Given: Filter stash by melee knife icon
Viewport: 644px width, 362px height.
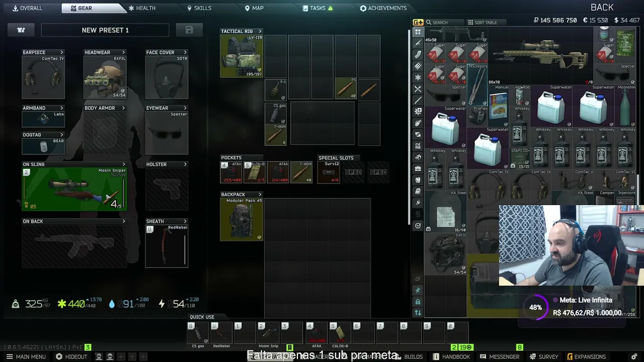Looking at the screenshot, I should point(418,100).
